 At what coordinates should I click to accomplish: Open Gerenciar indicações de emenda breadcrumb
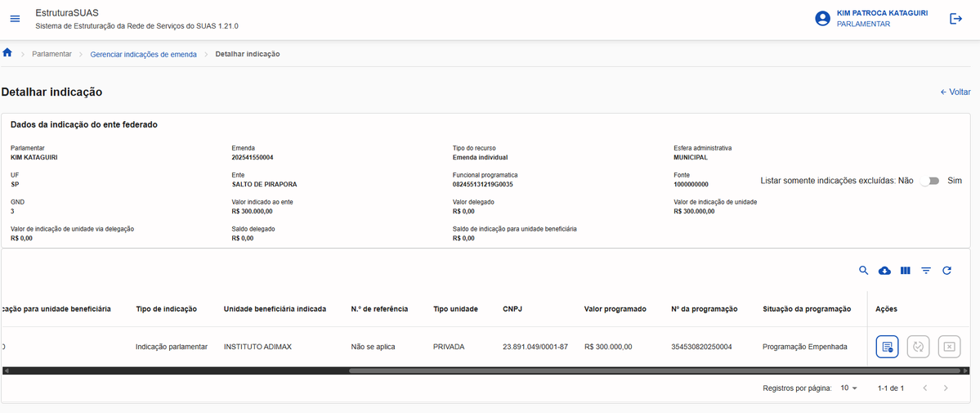pos(144,55)
